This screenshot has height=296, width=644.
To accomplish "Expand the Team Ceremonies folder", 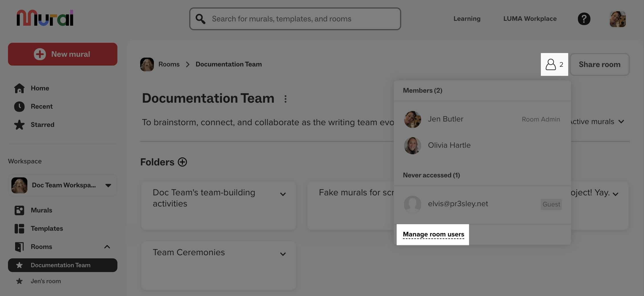I will tap(282, 254).
